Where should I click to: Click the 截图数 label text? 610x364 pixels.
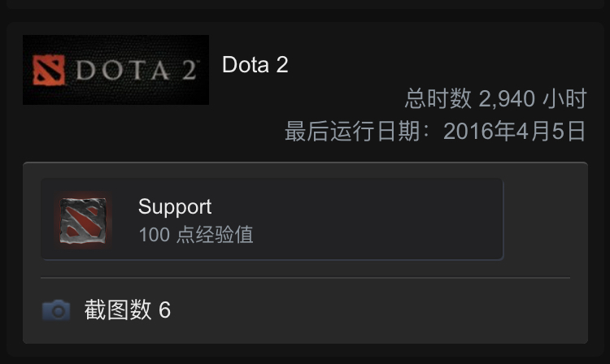(118, 310)
